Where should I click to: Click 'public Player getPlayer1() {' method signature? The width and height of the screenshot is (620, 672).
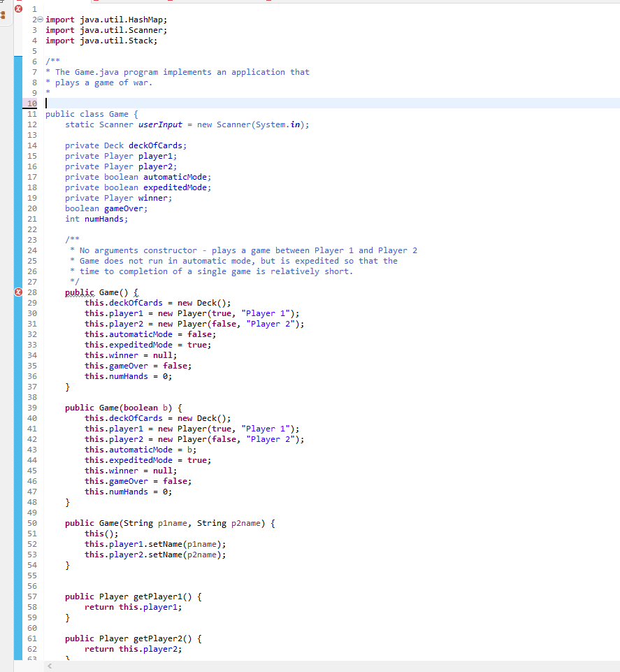[x=134, y=597]
